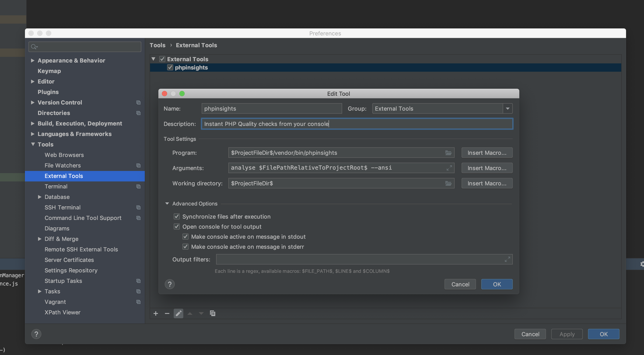Screen dimensions: 644x355
Task: Collapse the Advanced Options section
Action: (167, 204)
